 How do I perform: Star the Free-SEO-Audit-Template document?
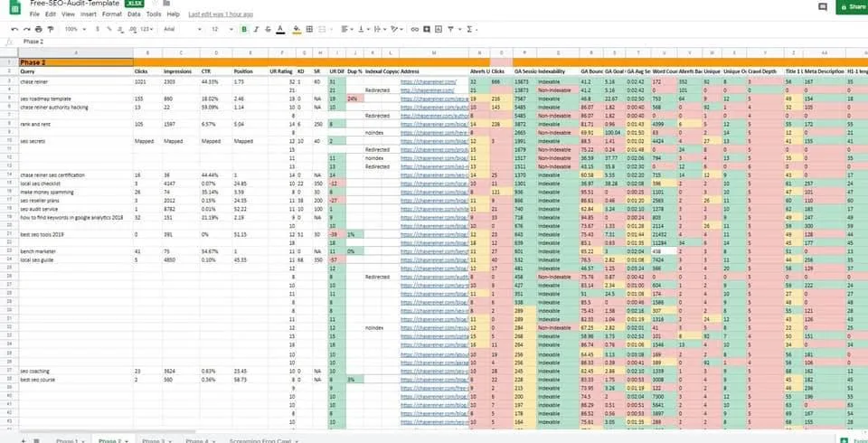coord(155,4)
